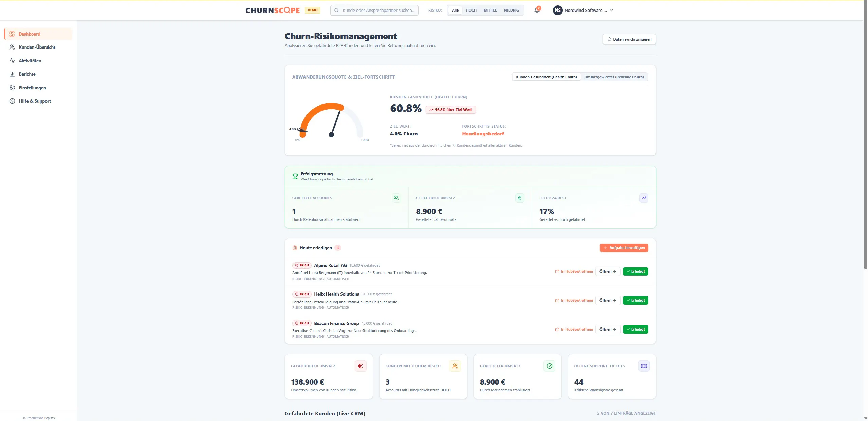
Task: Click the ticket icon on Offene Support-Tickets
Action: pos(644,366)
